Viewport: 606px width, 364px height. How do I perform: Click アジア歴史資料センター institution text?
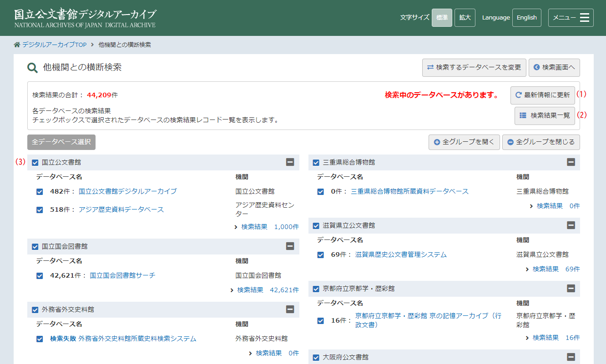click(x=265, y=209)
